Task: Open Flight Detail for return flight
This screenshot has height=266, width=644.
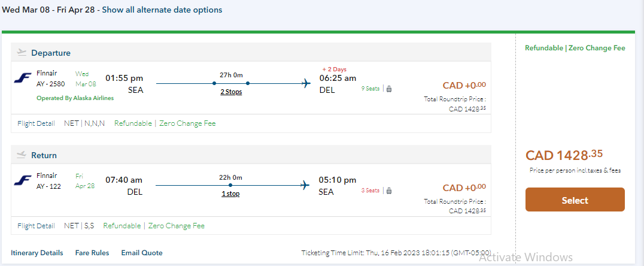Action: (36, 226)
